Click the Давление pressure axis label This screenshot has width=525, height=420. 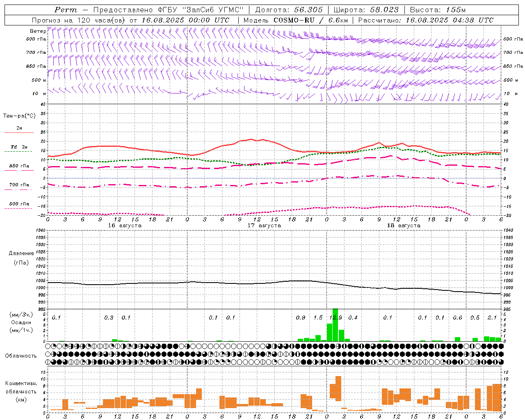(21, 253)
